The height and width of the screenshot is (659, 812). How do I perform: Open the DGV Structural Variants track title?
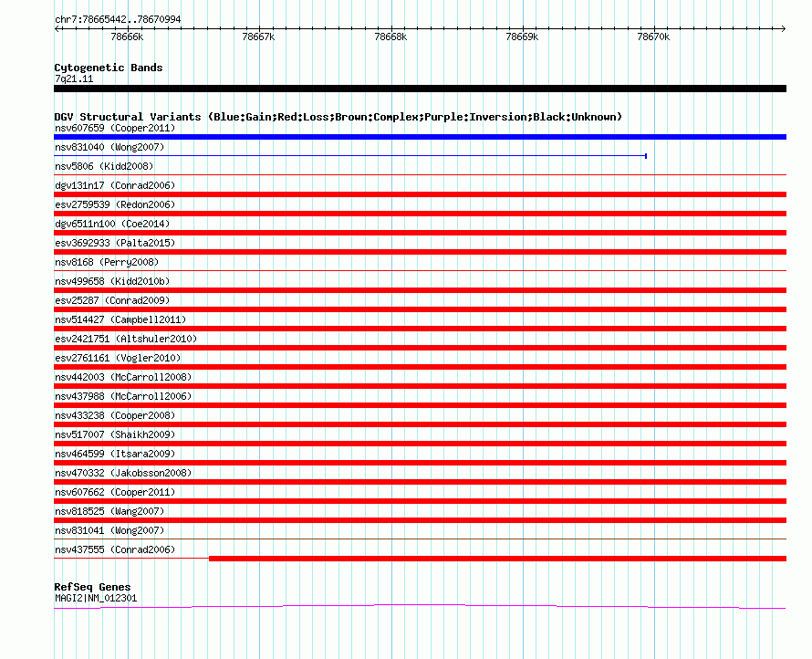click(338, 117)
